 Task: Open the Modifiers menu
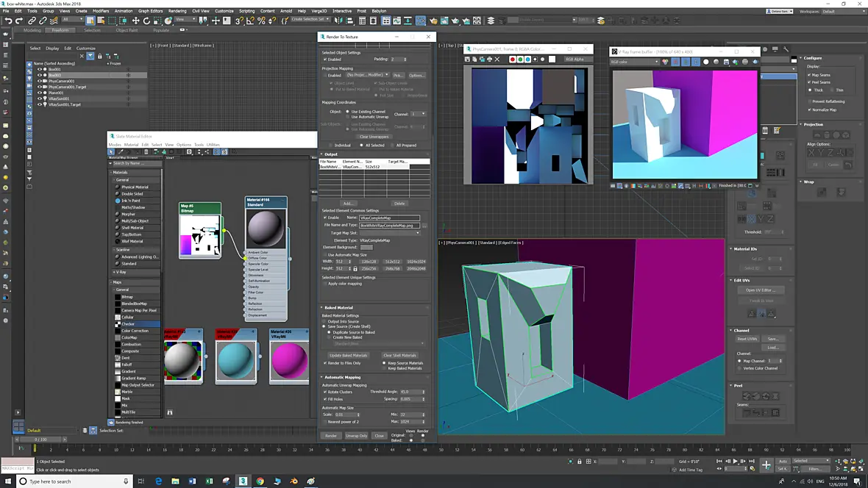pyautogui.click(x=101, y=11)
